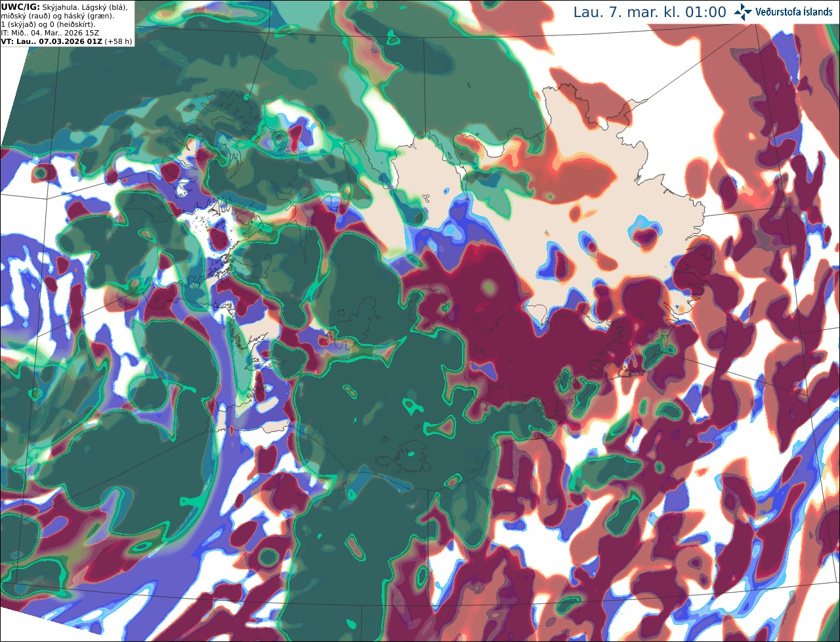Click the 'VT: Lau.. 07.03.2026 01Z (+58 h)' line
The width and height of the screenshot is (840, 642).
coord(66,41)
